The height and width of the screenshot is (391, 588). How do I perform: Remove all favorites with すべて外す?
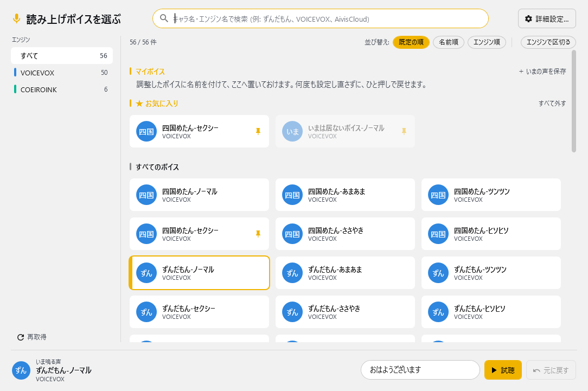(552, 103)
